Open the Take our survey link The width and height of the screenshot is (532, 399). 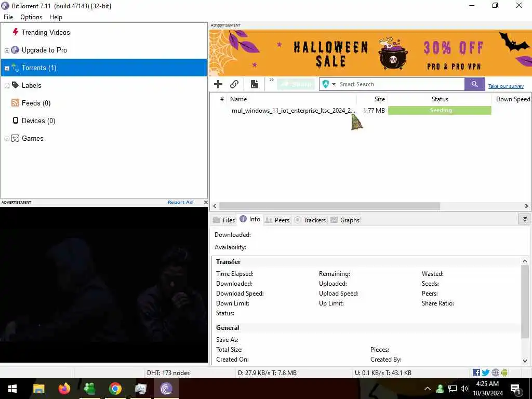click(x=506, y=86)
